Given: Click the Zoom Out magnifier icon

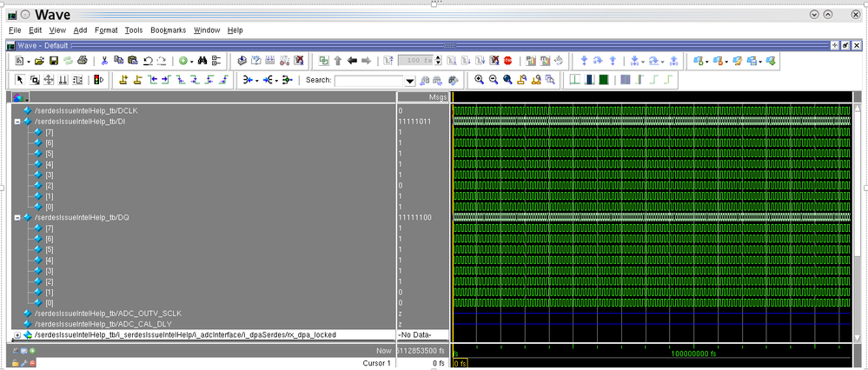Looking at the screenshot, I should (494, 80).
